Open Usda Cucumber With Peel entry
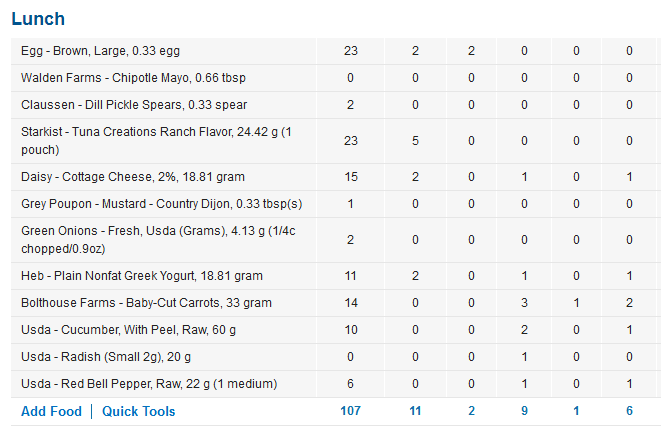Screen dimensions: 661x428 click(128, 330)
